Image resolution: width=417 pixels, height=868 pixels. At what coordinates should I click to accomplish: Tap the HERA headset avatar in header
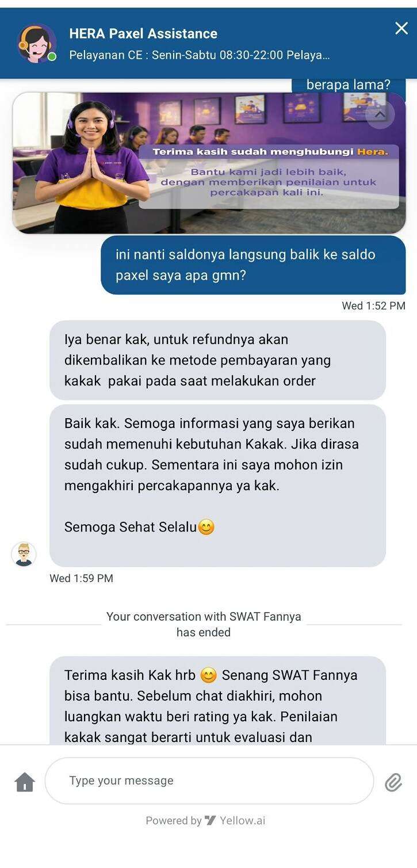coord(36,43)
